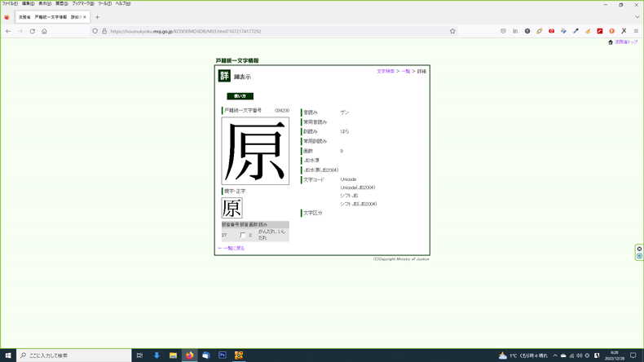
Task: Follow the 一覧 breadcrumb link
Action: coord(405,72)
